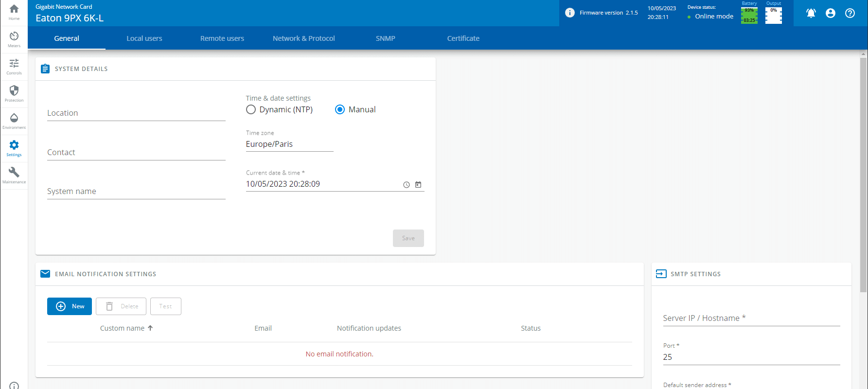Open the Environment sidebar section

tap(14, 121)
